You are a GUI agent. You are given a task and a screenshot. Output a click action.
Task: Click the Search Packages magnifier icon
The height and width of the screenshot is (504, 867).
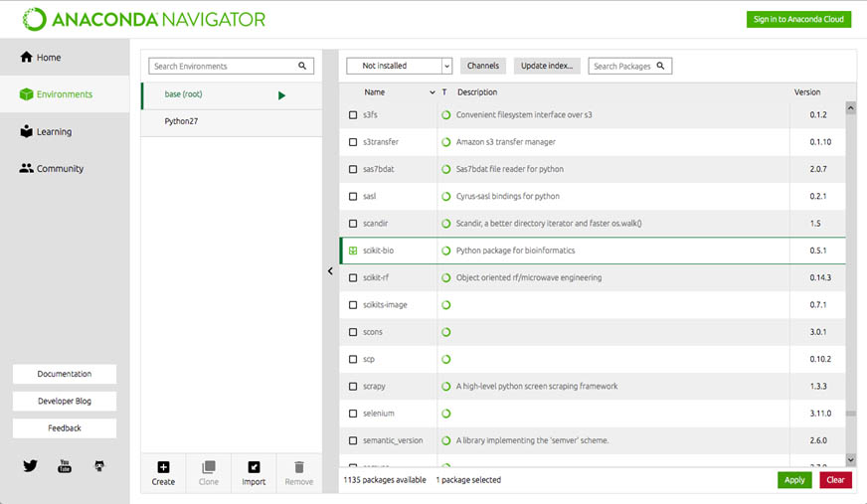660,66
